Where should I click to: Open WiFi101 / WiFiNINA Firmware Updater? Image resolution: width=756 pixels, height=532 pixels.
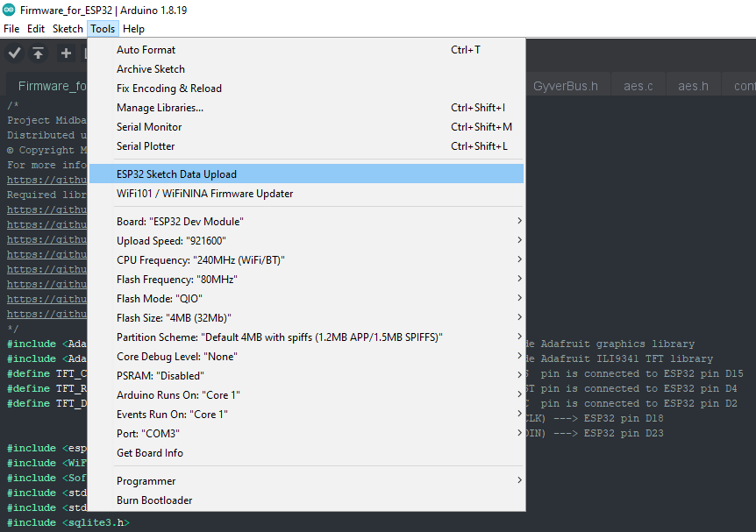click(306, 193)
